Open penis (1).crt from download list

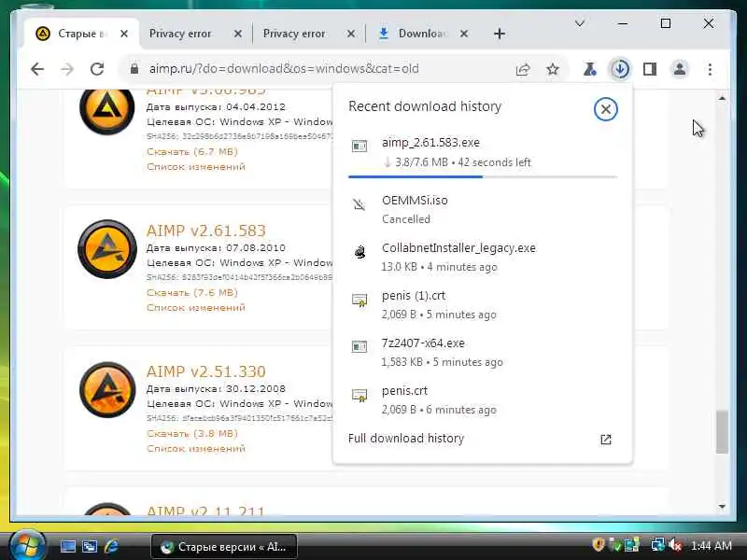tap(483, 305)
